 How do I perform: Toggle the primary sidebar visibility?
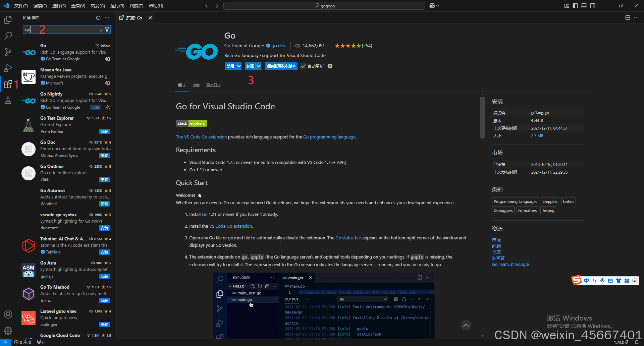pyautogui.click(x=575, y=6)
